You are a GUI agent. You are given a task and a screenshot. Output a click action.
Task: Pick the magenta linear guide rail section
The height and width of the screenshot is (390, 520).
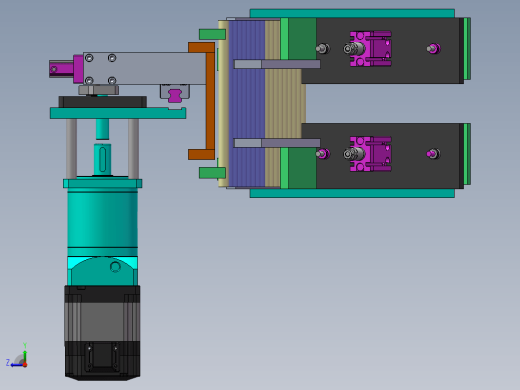point(175,95)
